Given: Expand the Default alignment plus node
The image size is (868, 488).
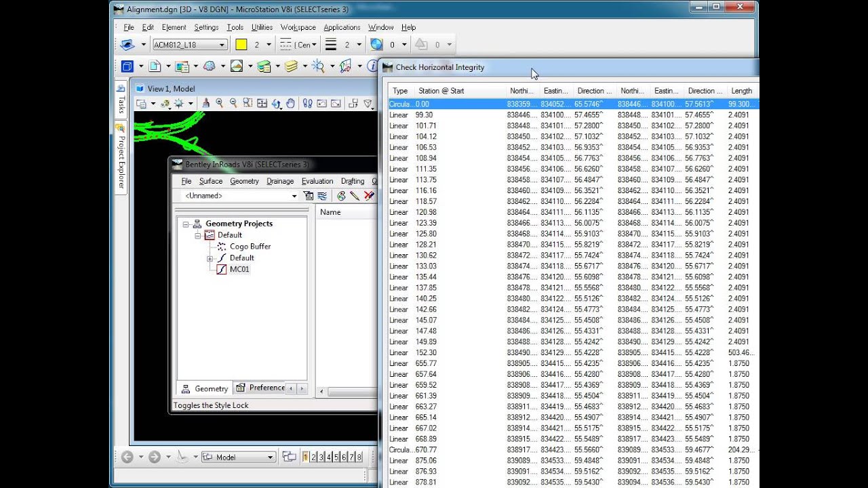Looking at the screenshot, I should tap(210, 258).
